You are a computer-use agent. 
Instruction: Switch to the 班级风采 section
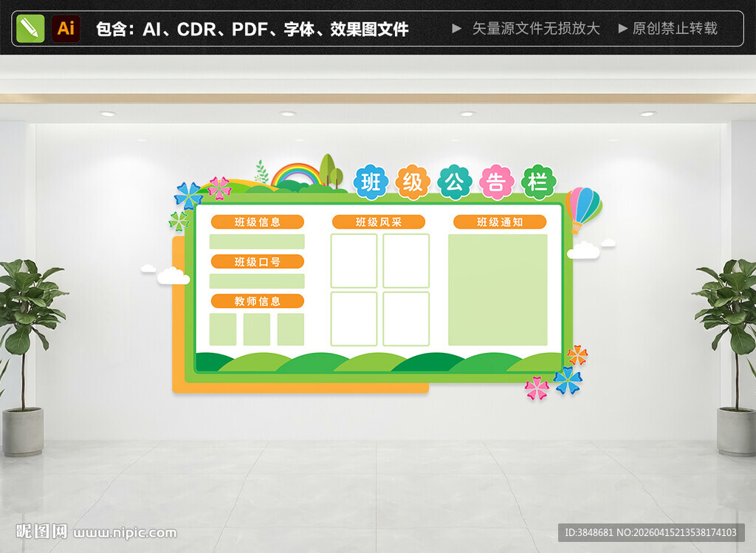[378, 221]
